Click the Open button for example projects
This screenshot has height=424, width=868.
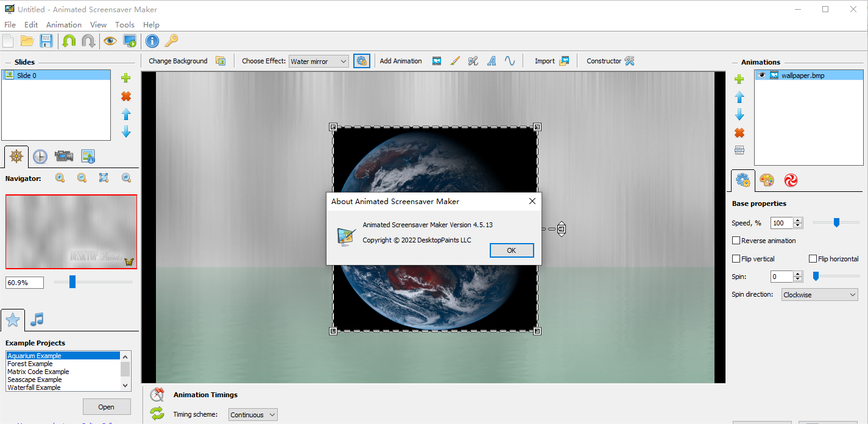107,407
